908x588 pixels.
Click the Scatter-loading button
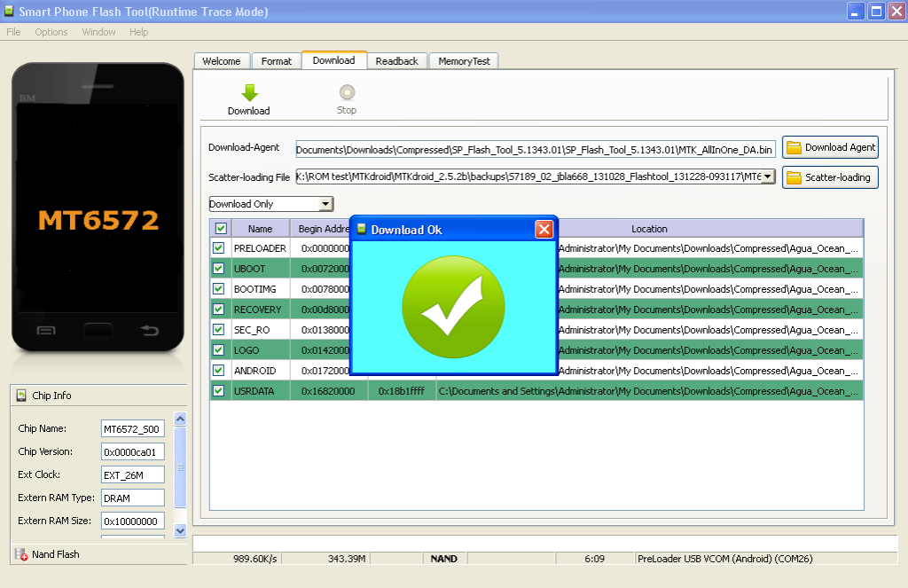[x=830, y=177]
